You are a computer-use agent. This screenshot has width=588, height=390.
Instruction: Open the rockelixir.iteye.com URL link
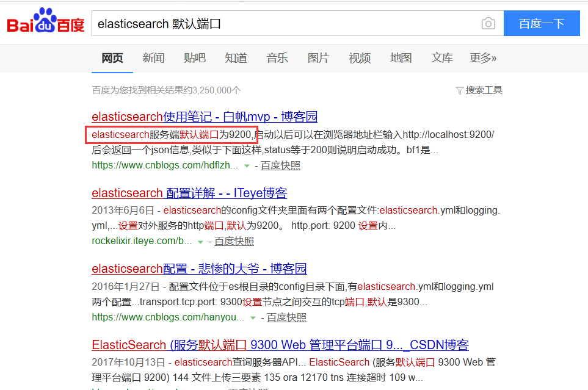(x=142, y=240)
